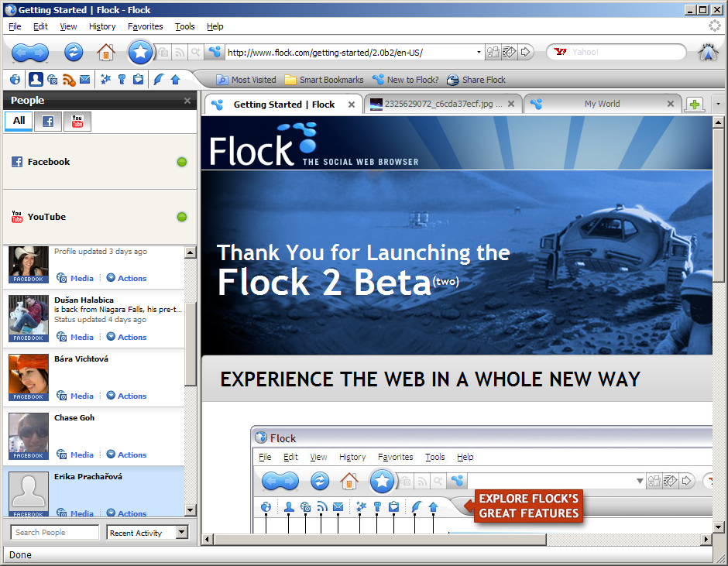Open the Most Visited bookmarks folder

pyautogui.click(x=246, y=80)
